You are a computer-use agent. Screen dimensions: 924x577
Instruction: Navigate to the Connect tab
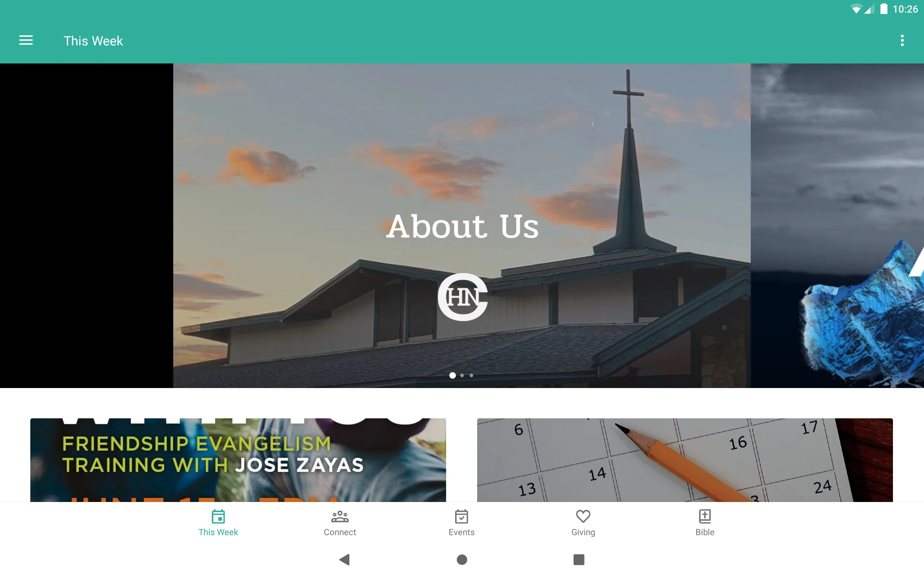339,522
